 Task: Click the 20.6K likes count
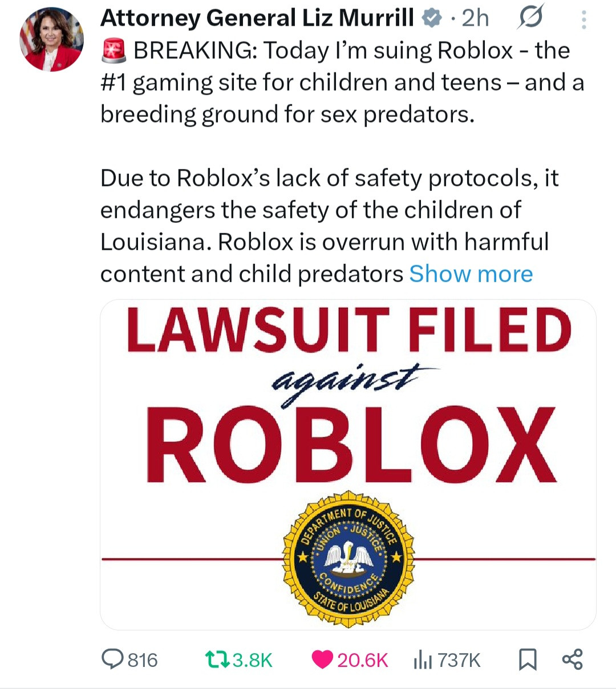(x=363, y=660)
